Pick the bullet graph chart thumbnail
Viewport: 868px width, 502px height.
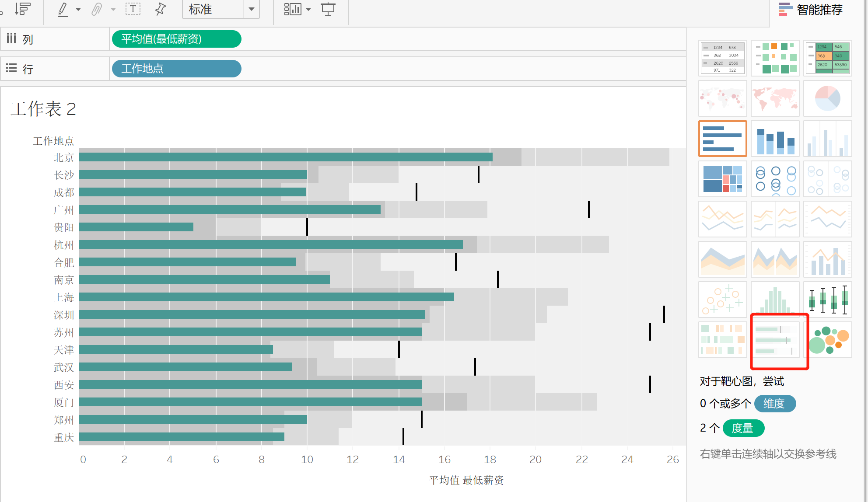775,340
